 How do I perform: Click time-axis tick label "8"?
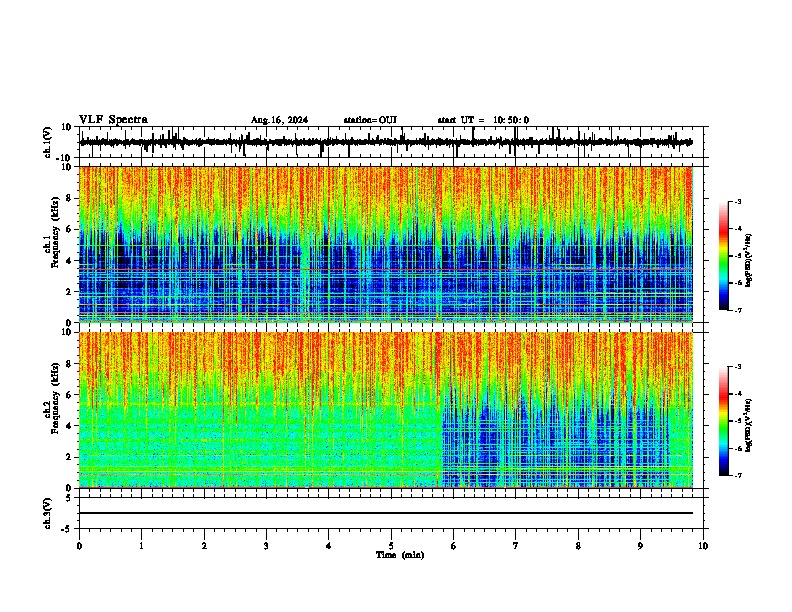578,546
